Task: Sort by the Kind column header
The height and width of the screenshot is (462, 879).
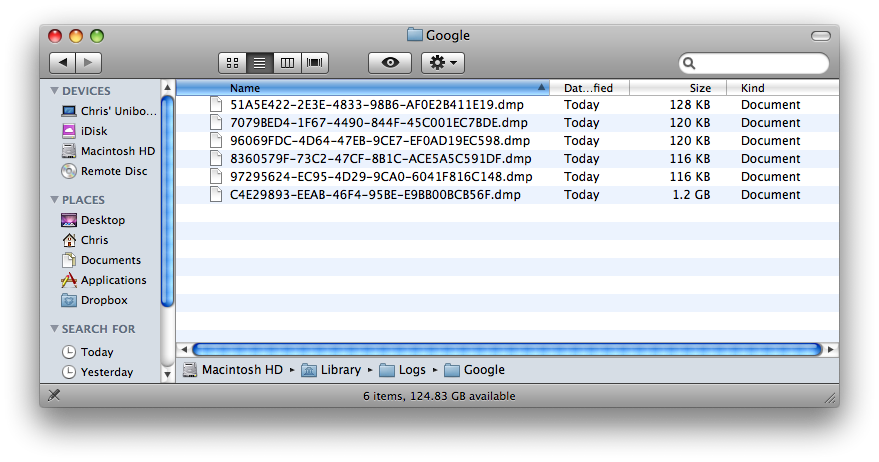Action: point(783,87)
